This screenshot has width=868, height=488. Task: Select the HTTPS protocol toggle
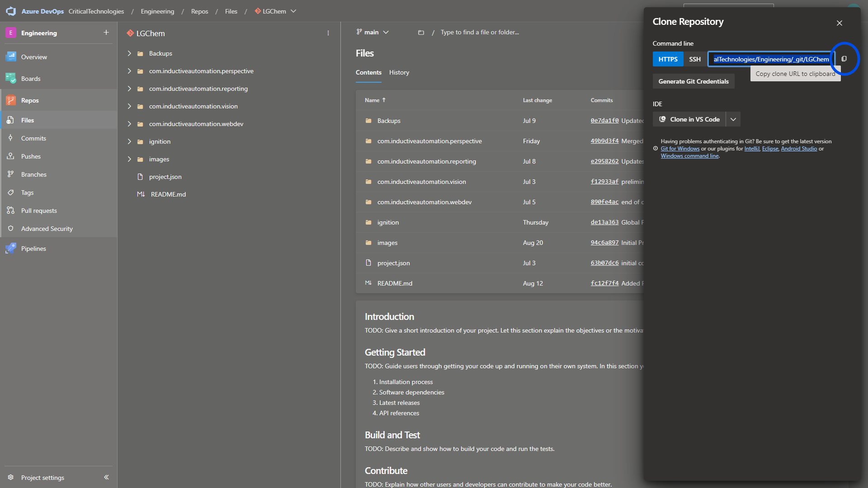668,59
